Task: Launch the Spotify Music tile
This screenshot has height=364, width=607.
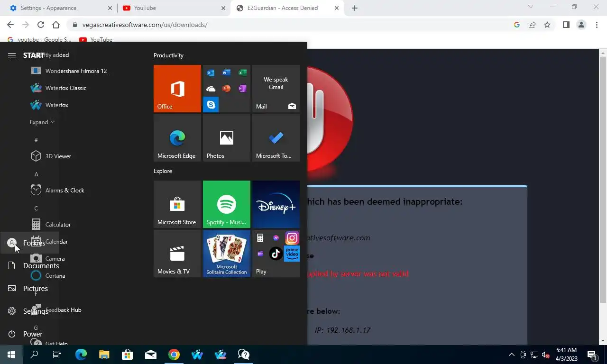Action: tap(227, 204)
